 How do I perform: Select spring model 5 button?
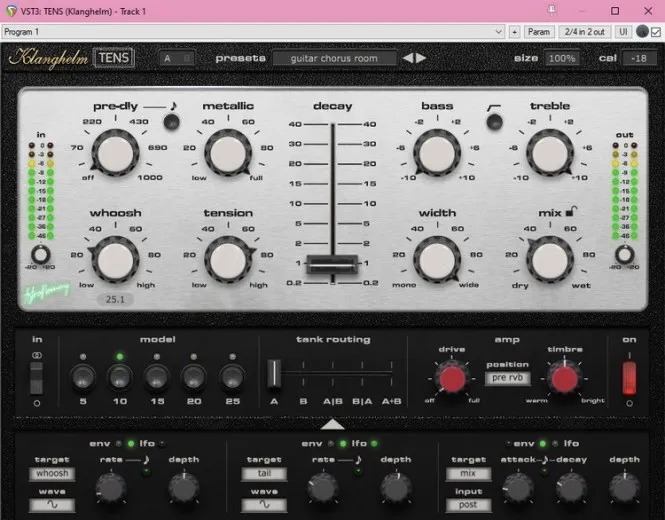pyautogui.click(x=82, y=376)
